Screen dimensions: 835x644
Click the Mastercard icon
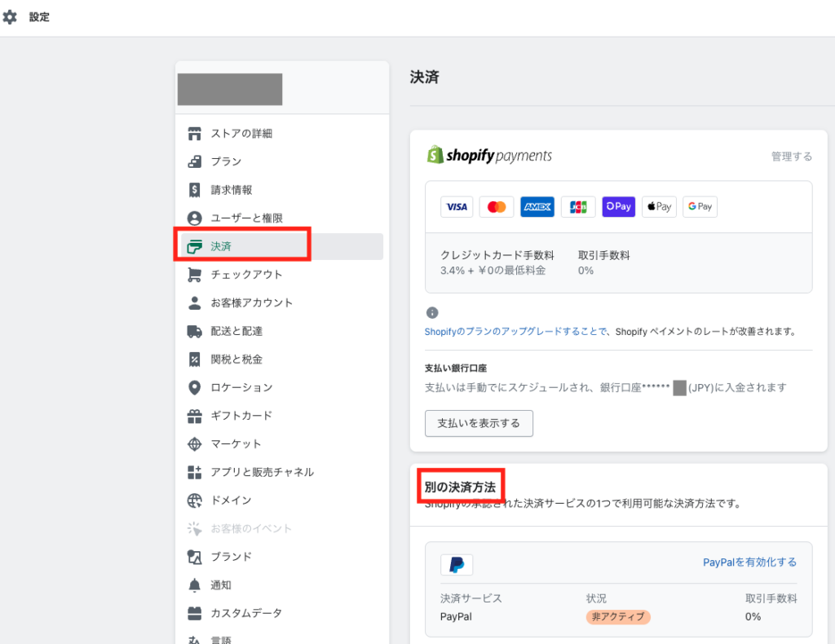(497, 206)
